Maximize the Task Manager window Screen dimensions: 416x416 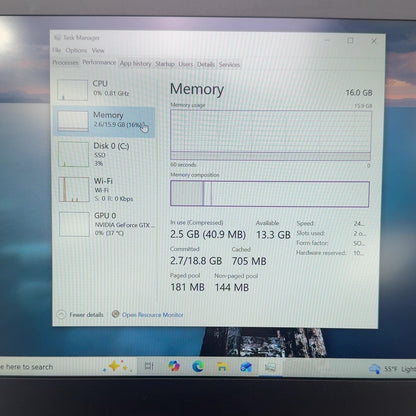point(350,41)
